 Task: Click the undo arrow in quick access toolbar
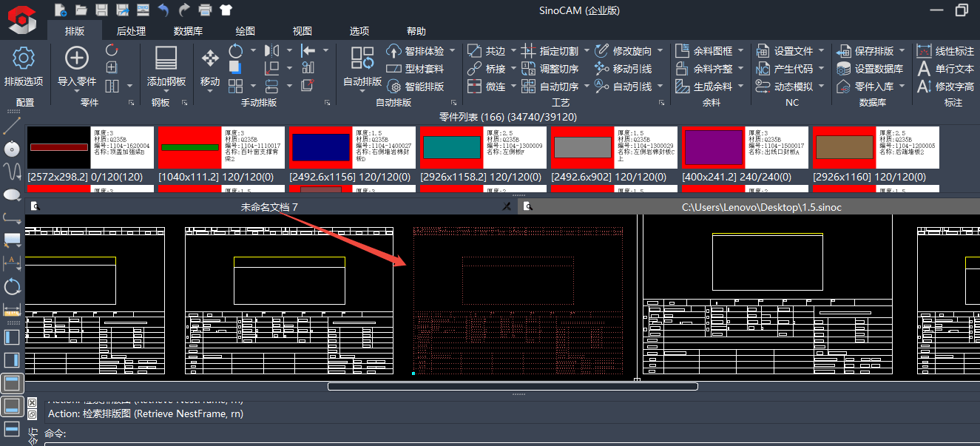pyautogui.click(x=163, y=10)
